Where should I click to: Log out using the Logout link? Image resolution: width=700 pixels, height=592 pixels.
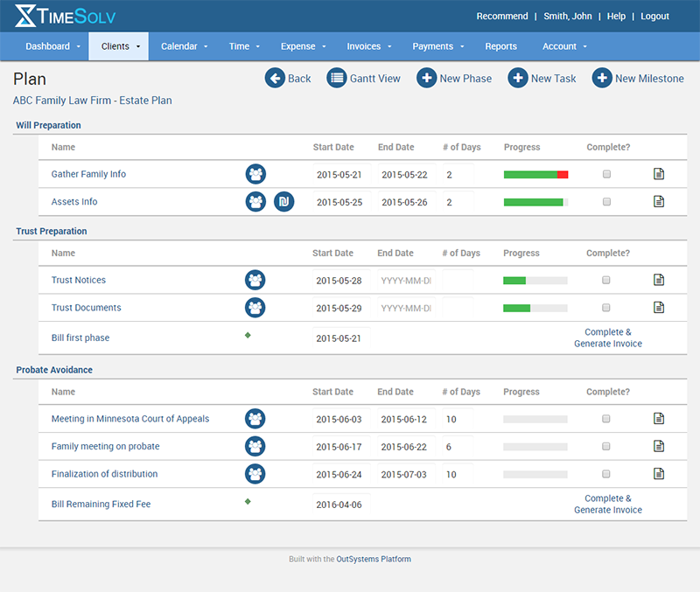pyautogui.click(x=654, y=16)
